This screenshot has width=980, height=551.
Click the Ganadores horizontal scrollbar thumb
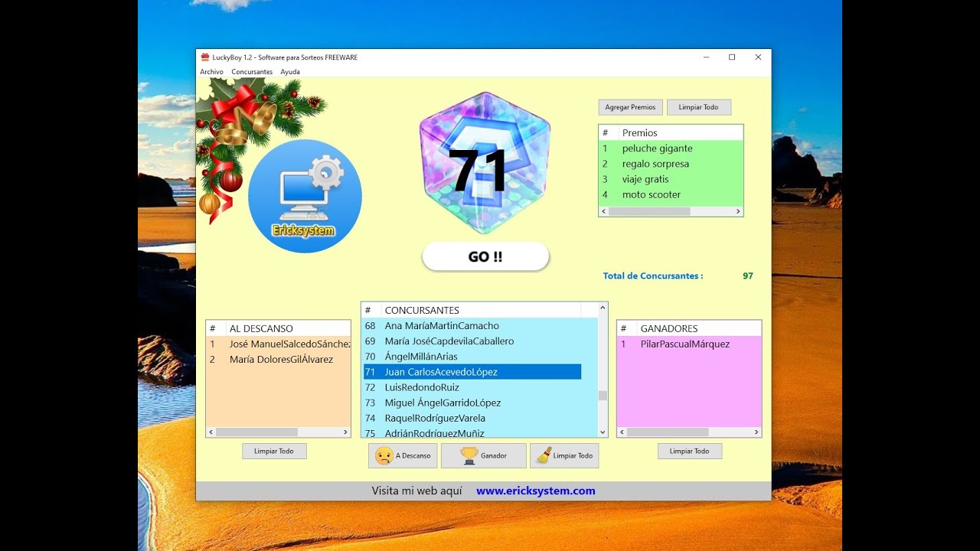click(x=668, y=432)
